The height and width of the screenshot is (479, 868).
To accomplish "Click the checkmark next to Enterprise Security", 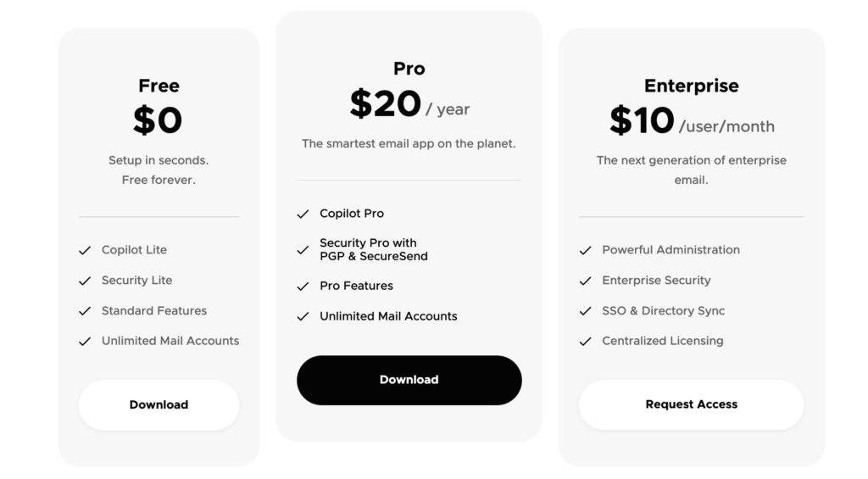I will 585,281.
